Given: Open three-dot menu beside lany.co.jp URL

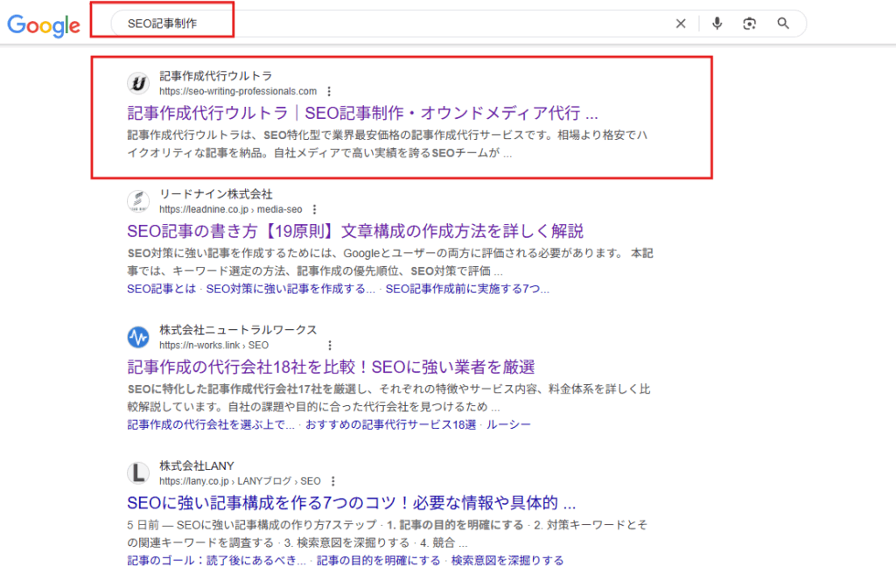Looking at the screenshot, I should (333, 481).
